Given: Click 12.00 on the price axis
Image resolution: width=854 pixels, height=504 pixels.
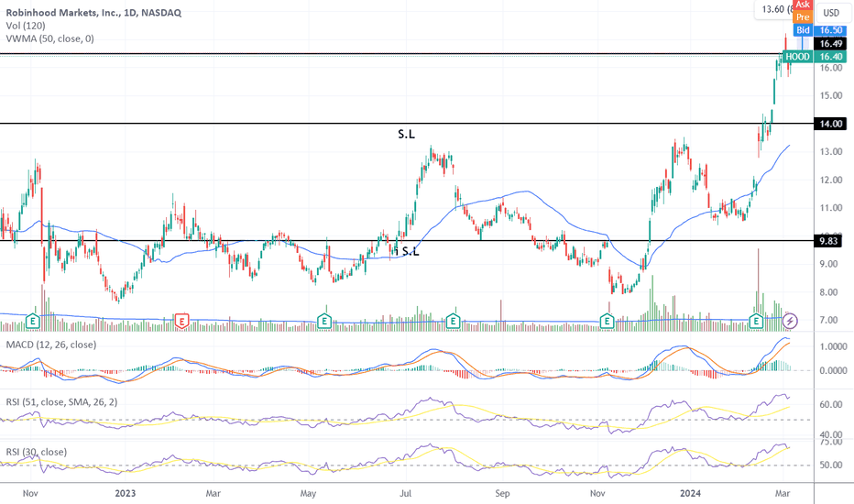Looking at the screenshot, I should 831,180.
